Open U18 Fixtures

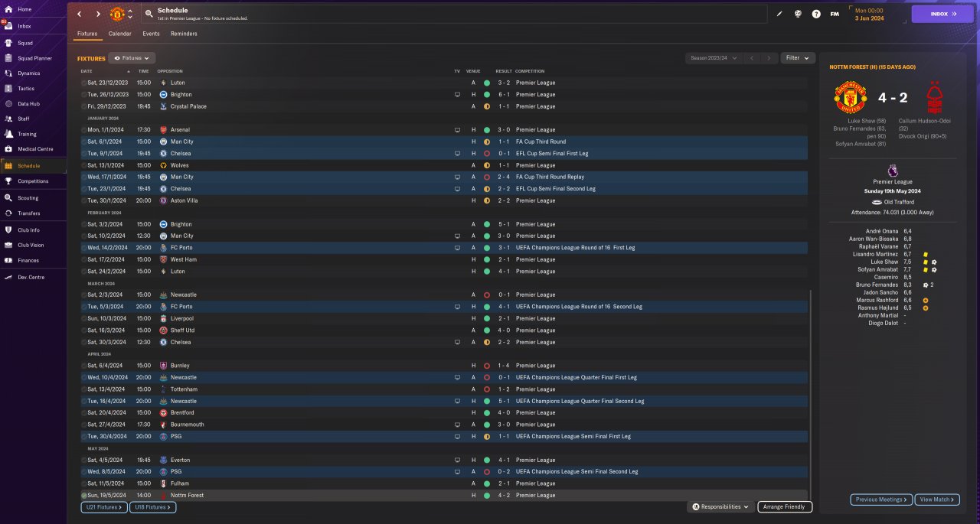point(153,506)
